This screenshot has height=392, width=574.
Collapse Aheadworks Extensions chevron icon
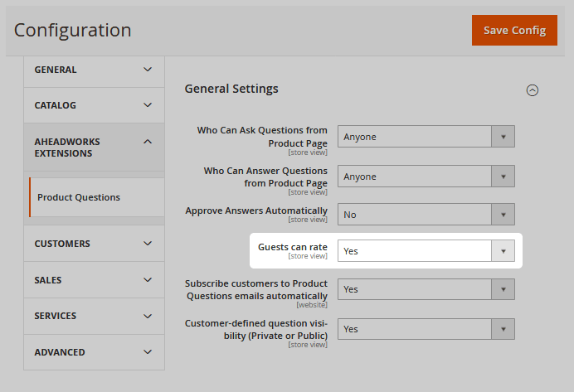148,142
